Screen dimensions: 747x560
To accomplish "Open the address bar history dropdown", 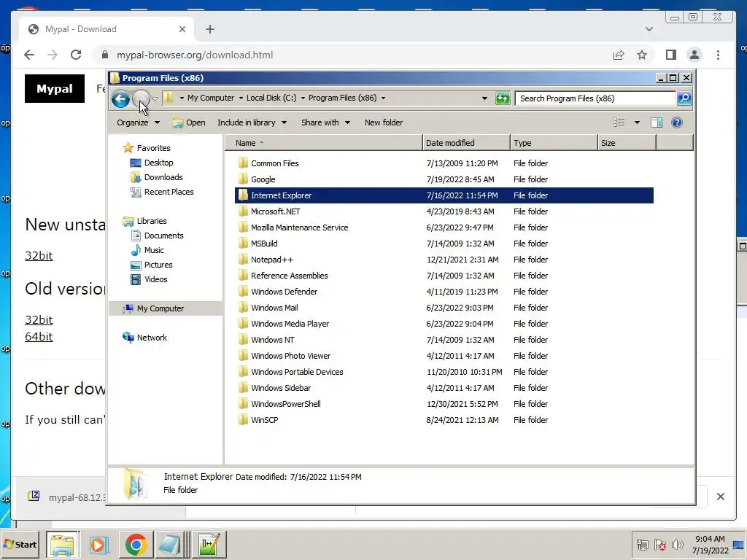I will [484, 98].
